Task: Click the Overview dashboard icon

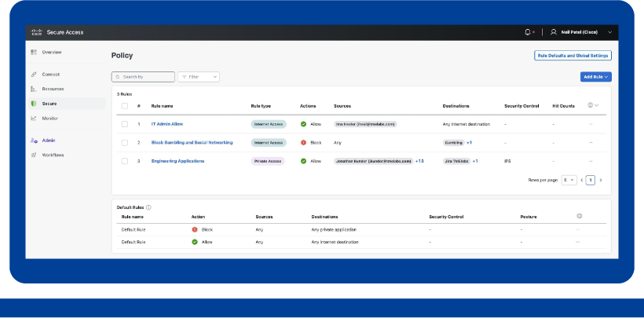Action: (34, 52)
